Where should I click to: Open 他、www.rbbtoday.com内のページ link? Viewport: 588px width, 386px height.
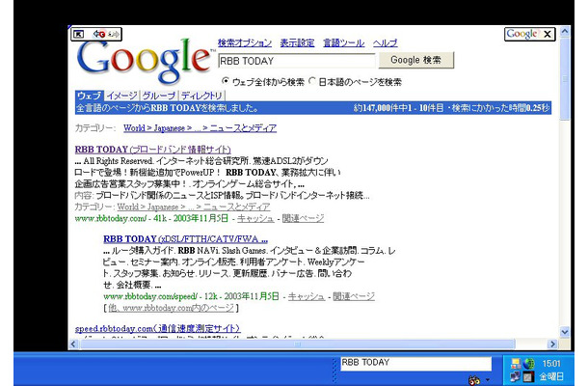[172, 308]
